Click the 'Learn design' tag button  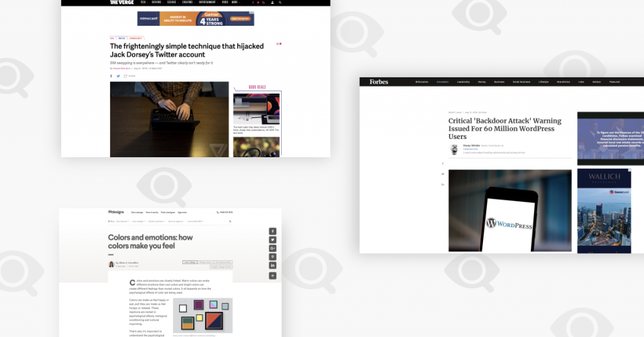coord(189,262)
